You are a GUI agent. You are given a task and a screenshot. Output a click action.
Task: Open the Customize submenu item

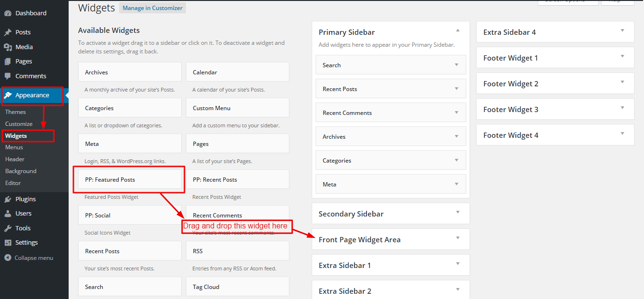click(19, 124)
